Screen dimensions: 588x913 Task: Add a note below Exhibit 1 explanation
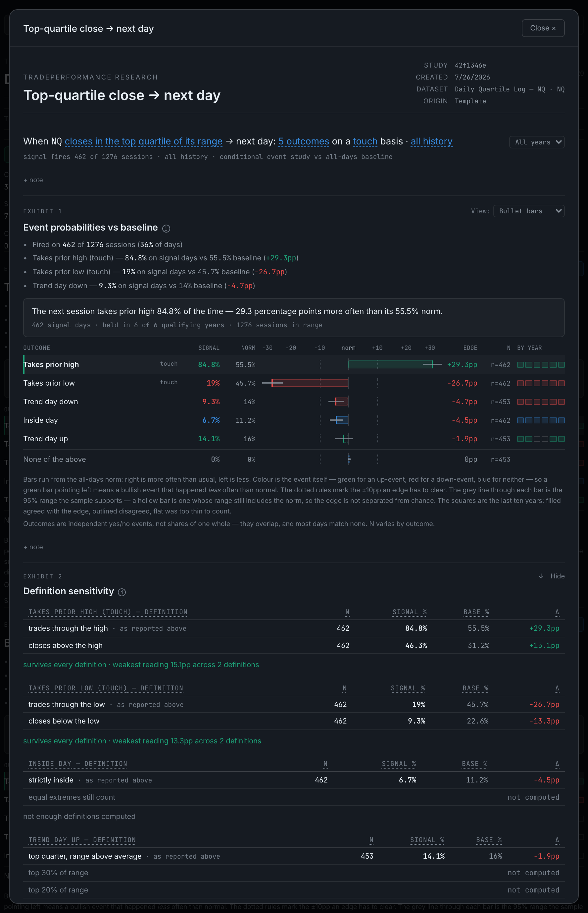tap(33, 547)
